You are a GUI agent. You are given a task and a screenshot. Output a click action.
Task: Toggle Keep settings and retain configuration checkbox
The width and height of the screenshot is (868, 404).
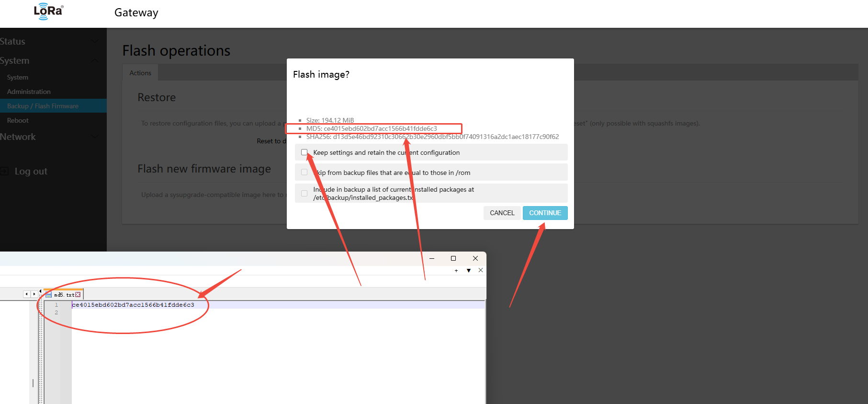point(304,152)
